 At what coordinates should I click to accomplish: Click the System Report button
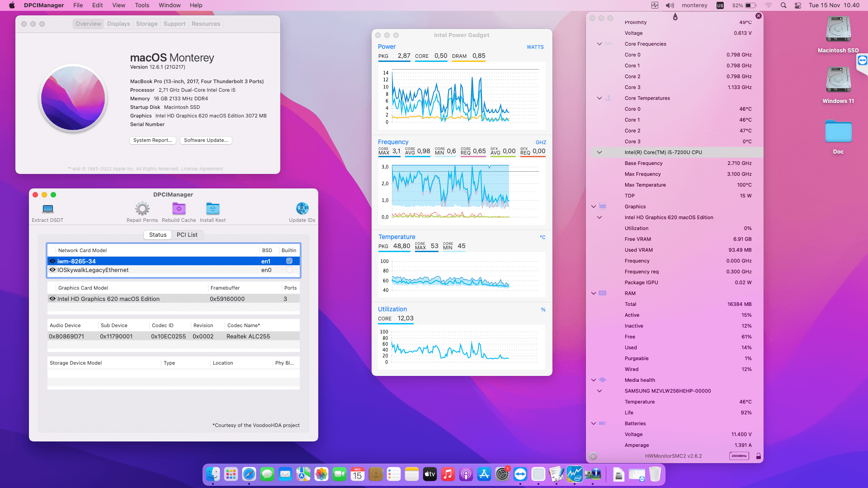point(152,141)
